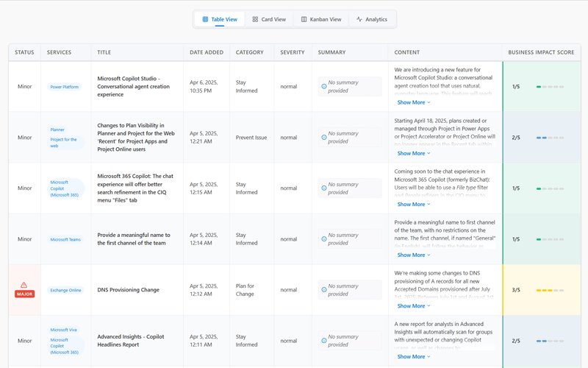Expand Show More for Copilot Studio content
The height and width of the screenshot is (368, 588).
tap(414, 102)
